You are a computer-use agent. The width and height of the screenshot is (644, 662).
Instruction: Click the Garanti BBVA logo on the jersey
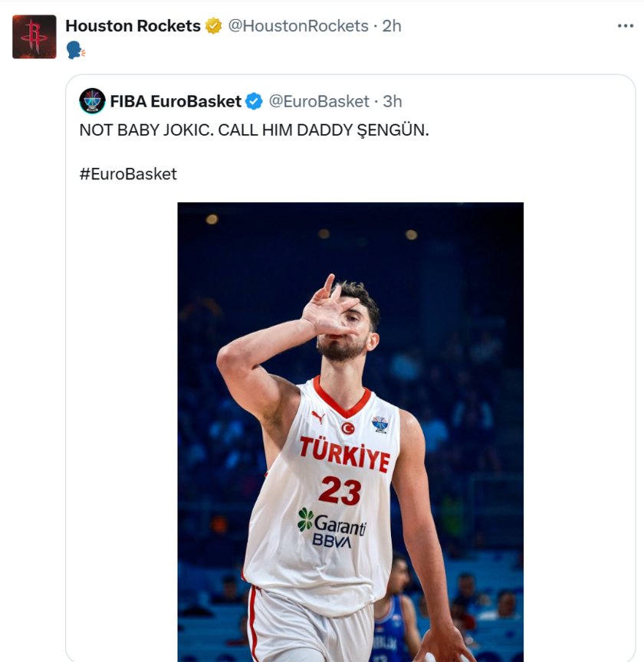click(x=331, y=529)
